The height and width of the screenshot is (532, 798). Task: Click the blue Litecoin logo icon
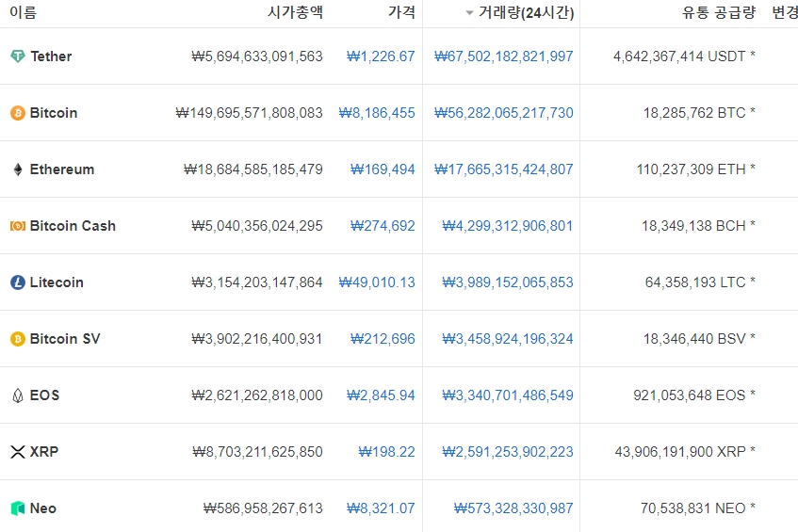coord(18,282)
